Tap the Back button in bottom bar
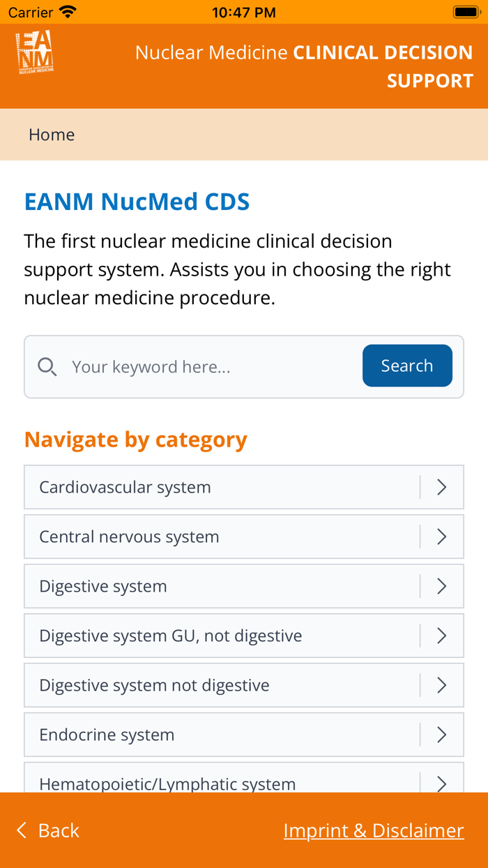 tap(47, 830)
